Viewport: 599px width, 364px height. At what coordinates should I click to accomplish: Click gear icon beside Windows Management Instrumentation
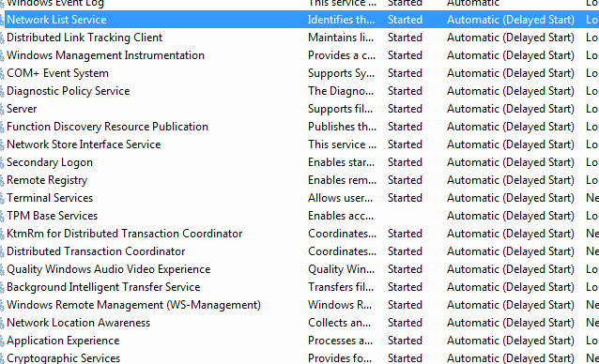pyautogui.click(x=2, y=55)
